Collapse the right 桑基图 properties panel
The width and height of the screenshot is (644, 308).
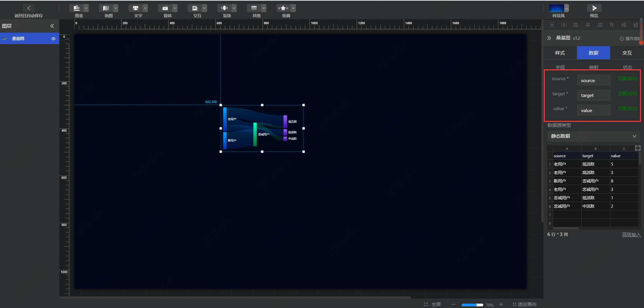point(549,38)
